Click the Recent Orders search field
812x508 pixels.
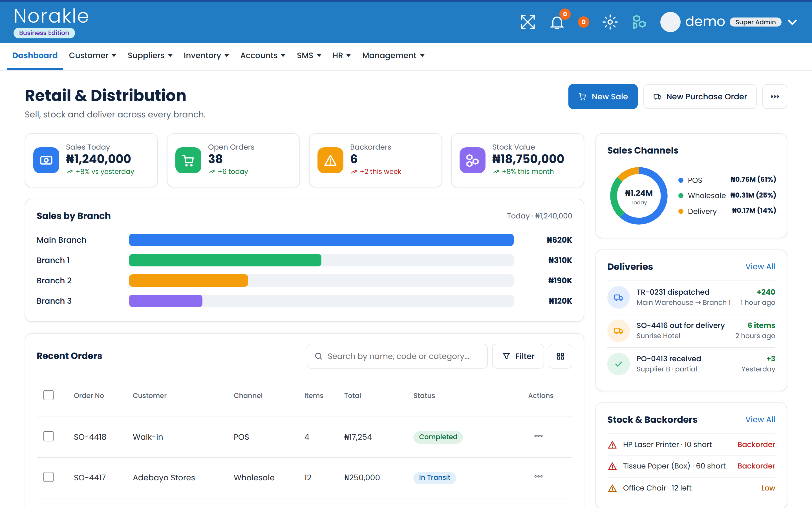397,356
